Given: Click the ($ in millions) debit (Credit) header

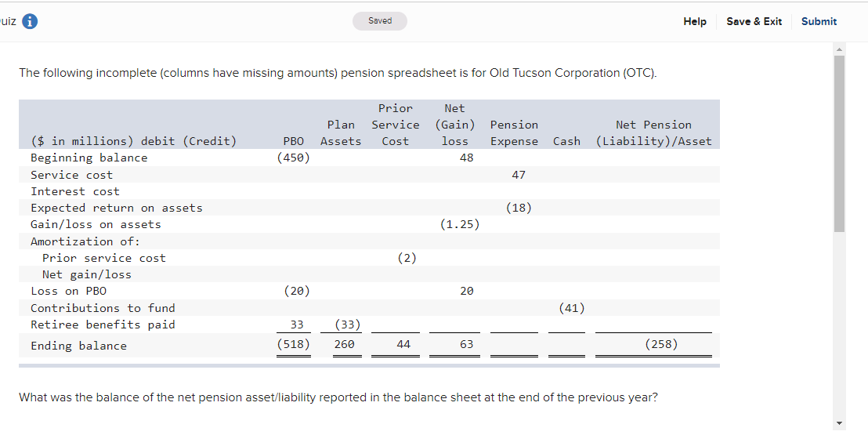Looking at the screenshot, I should (133, 142).
